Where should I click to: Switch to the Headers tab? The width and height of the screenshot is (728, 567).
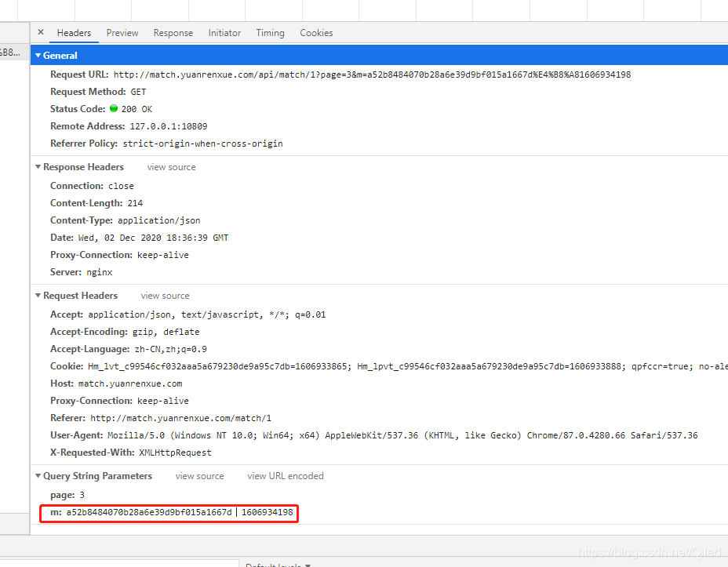coord(74,33)
